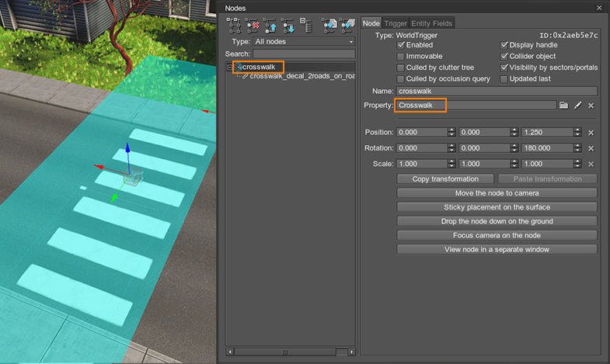Viewport: 610px width, 364px height.
Task: Click the collapse hierarchy tree icon
Action: tap(305, 25)
